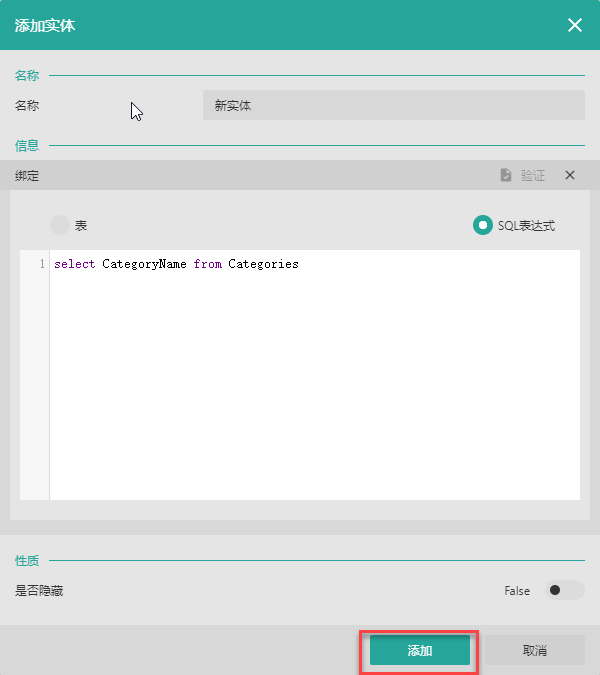Click 'CategoryName' in the SQL statement
600x675 pixels.
144,264
